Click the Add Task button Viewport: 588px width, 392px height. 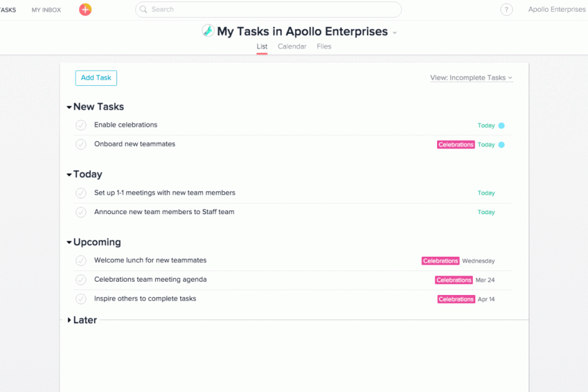[x=96, y=78]
